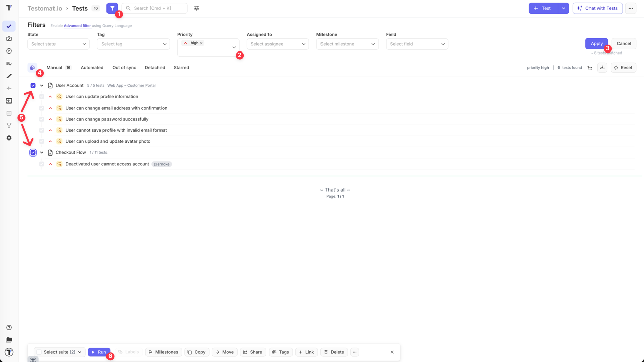
Task: Open the Analytics chart icon in the sidebar
Action: pyautogui.click(x=9, y=113)
